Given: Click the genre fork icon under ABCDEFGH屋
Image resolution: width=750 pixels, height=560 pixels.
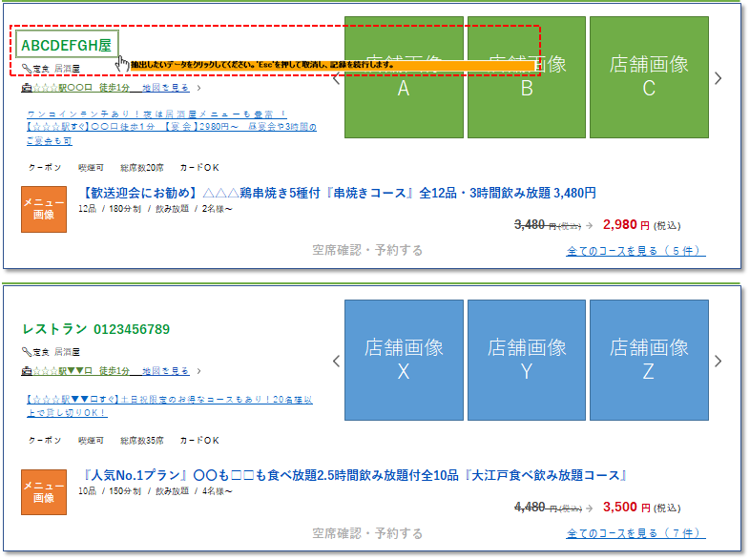Looking at the screenshot, I should tap(27, 69).
